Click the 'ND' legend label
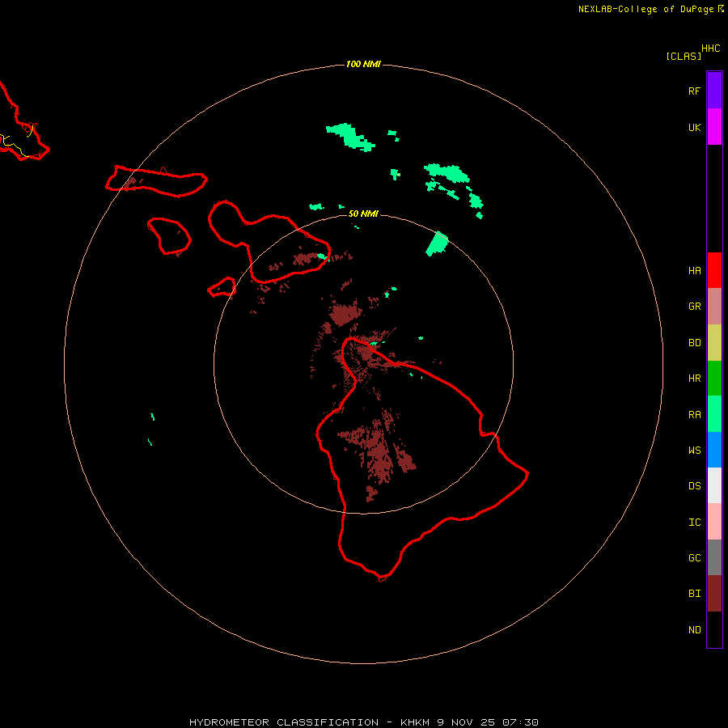Image resolution: width=728 pixels, height=728 pixels. 694,629
